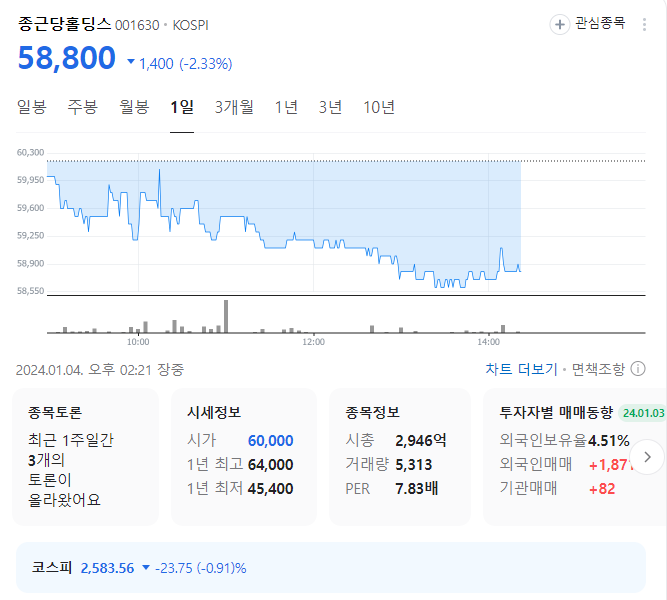This screenshot has height=600, width=667.
Task: Click the 12:00 time axis label
Action: [x=314, y=342]
